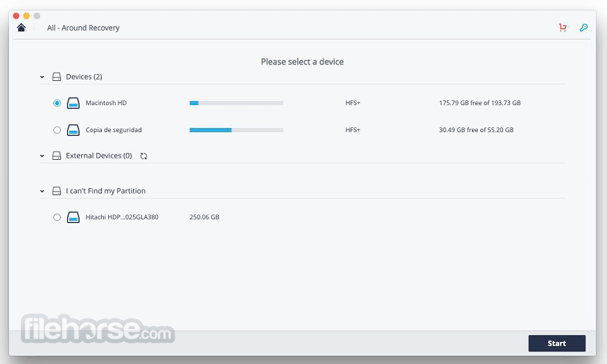This screenshot has height=364, width=607.
Task: Select the Copia de seguridad radio button
Action: [57, 130]
